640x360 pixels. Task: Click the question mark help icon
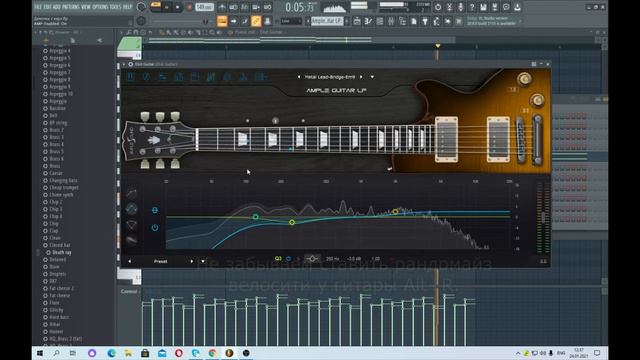coord(472,7)
